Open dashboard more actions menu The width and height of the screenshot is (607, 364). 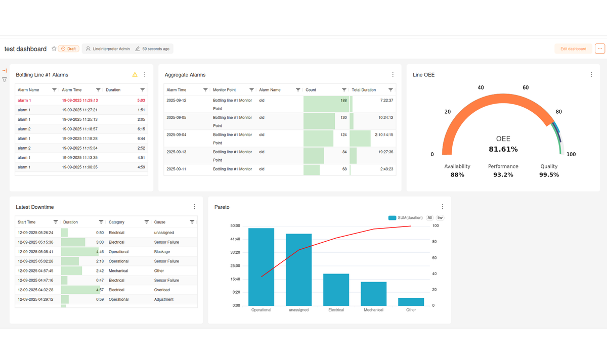[600, 49]
